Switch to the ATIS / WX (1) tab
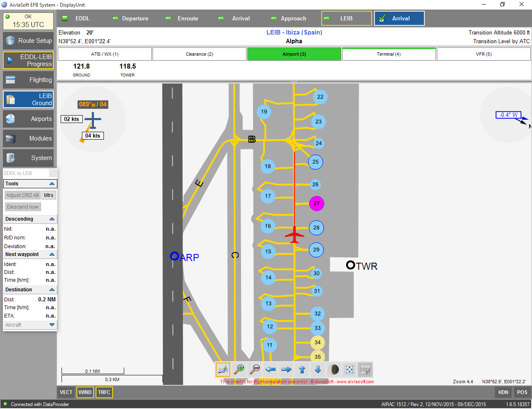Viewport: 532px width, 409px height. pos(105,54)
